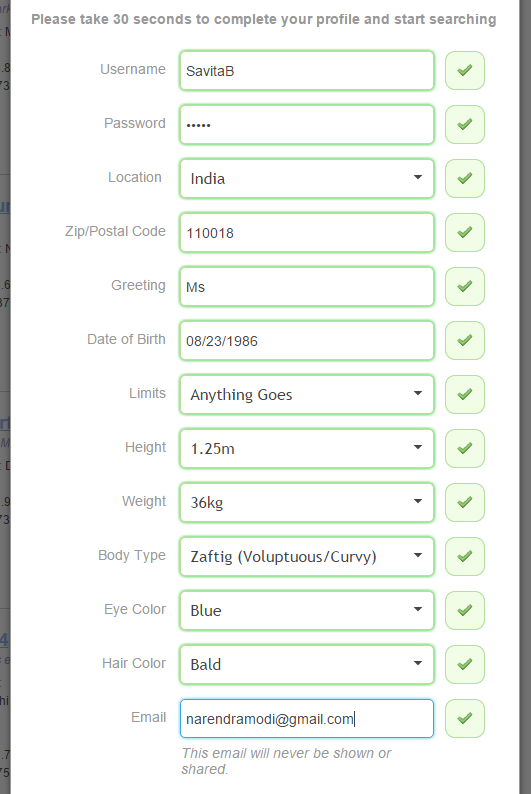This screenshot has width=531, height=794.
Task: Click the green check beside Greeting
Action: 465,287
